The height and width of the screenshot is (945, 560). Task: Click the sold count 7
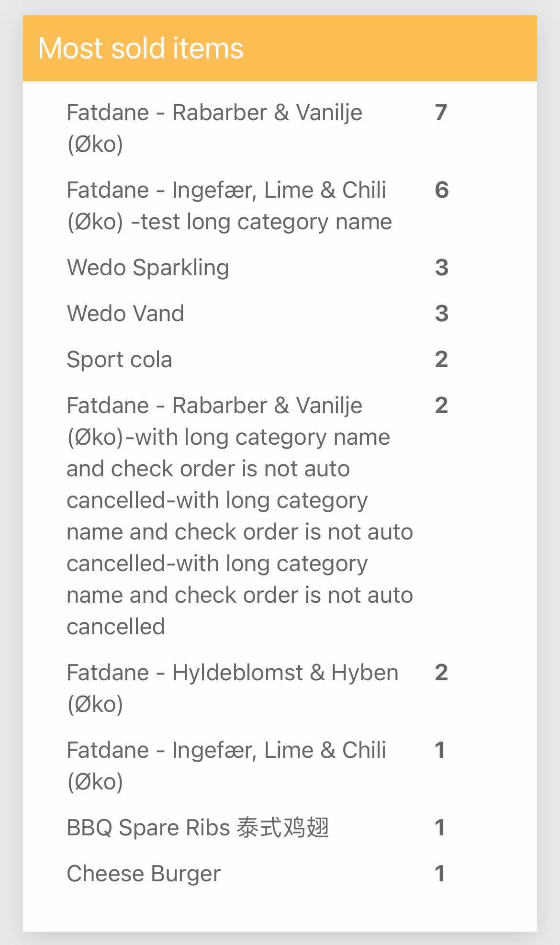pyautogui.click(x=441, y=112)
